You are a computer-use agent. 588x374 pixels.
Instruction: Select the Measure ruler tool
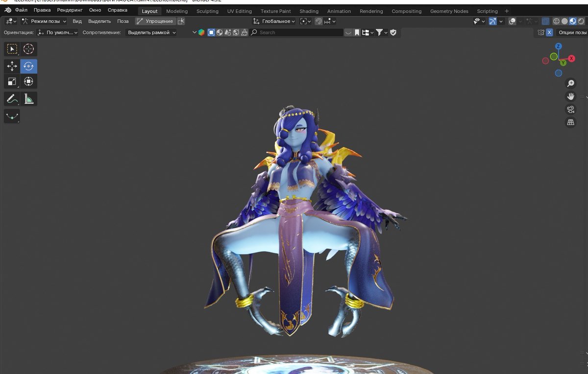click(x=28, y=99)
